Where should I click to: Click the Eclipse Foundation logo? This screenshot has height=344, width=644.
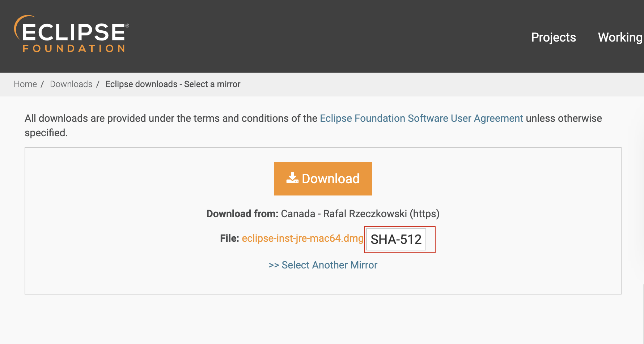72,34
